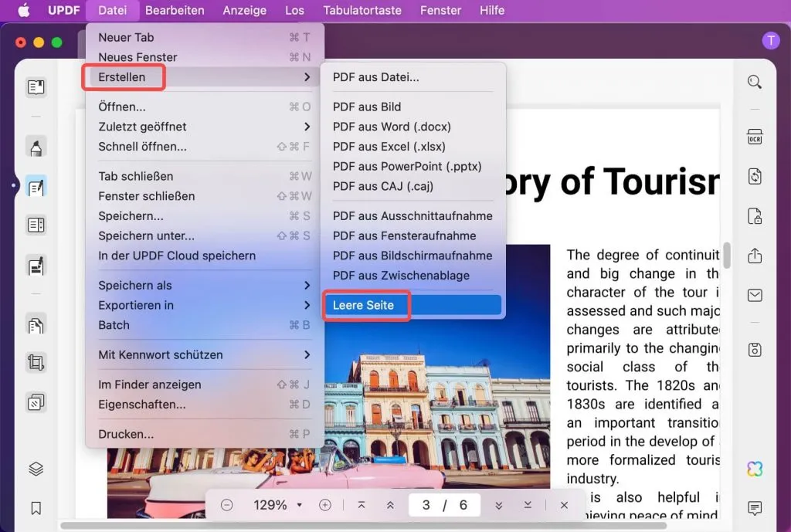This screenshot has height=532, width=791.
Task: Open the feedback chat icon
Action: 755,509
